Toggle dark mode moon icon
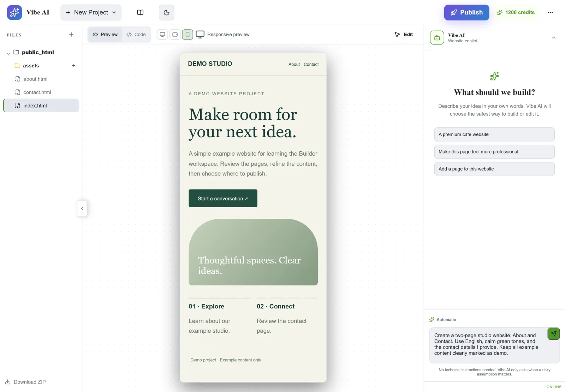This screenshot has width=565, height=392. coord(167,12)
